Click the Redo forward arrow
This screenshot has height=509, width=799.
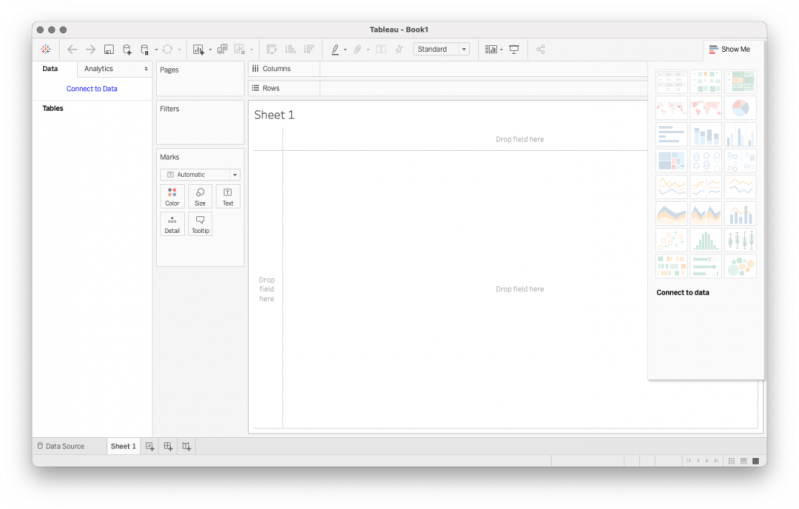[90, 49]
